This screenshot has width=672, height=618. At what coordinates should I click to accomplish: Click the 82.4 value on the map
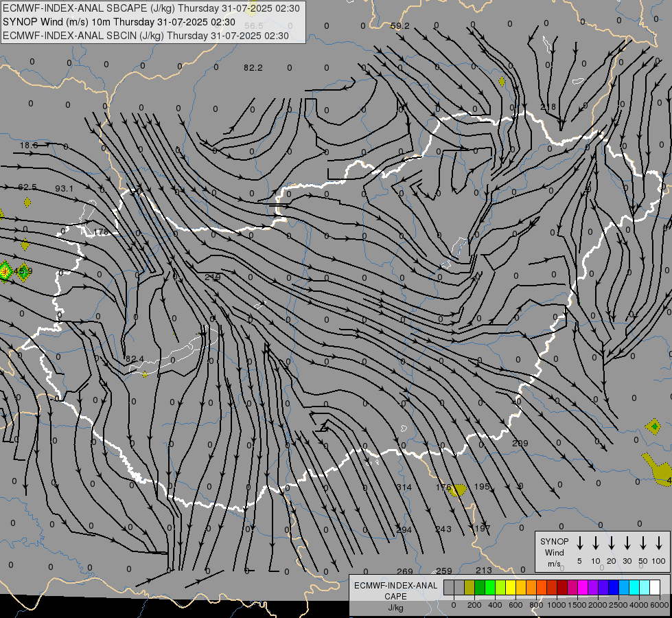tap(135, 358)
